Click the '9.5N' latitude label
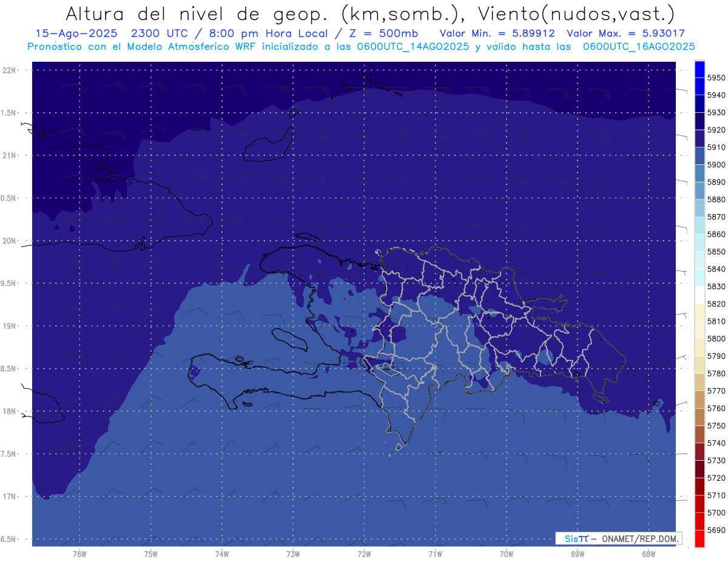 [8, 283]
